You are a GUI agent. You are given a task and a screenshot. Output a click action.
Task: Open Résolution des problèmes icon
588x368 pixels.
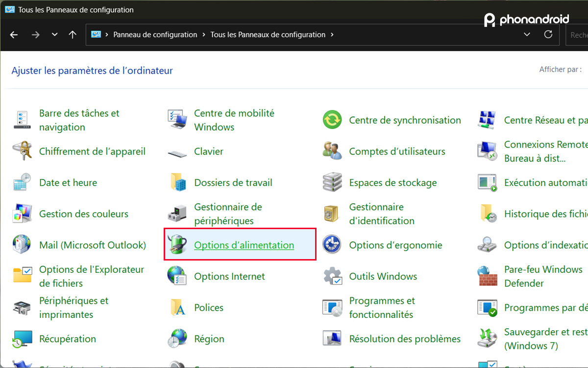pyautogui.click(x=332, y=339)
